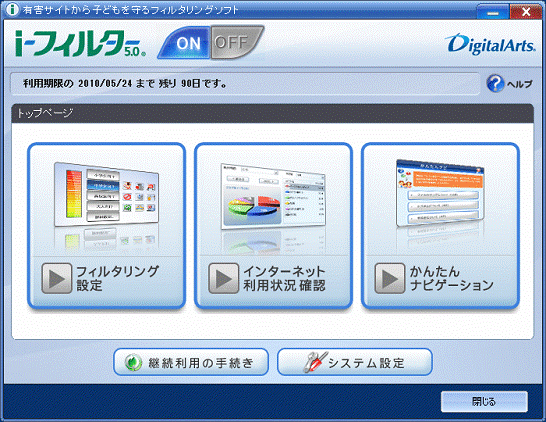Click the title bar info icon
The image size is (546, 422).
[12, 9]
